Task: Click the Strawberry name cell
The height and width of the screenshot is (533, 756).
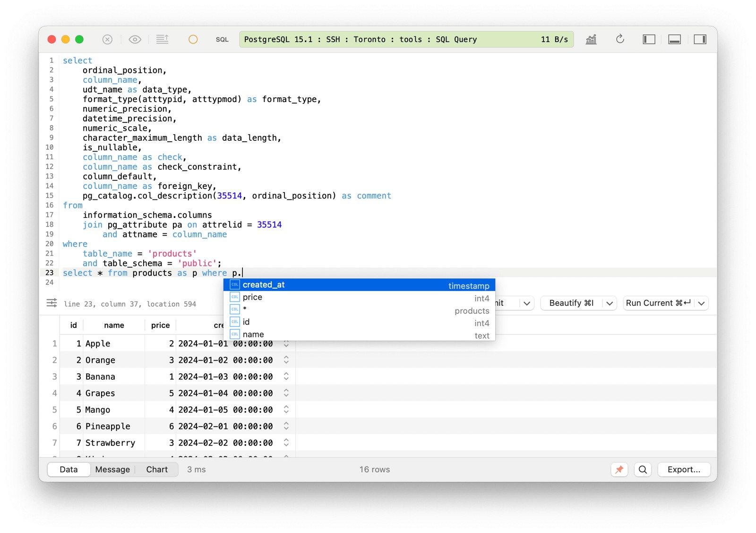Action: 114,443
